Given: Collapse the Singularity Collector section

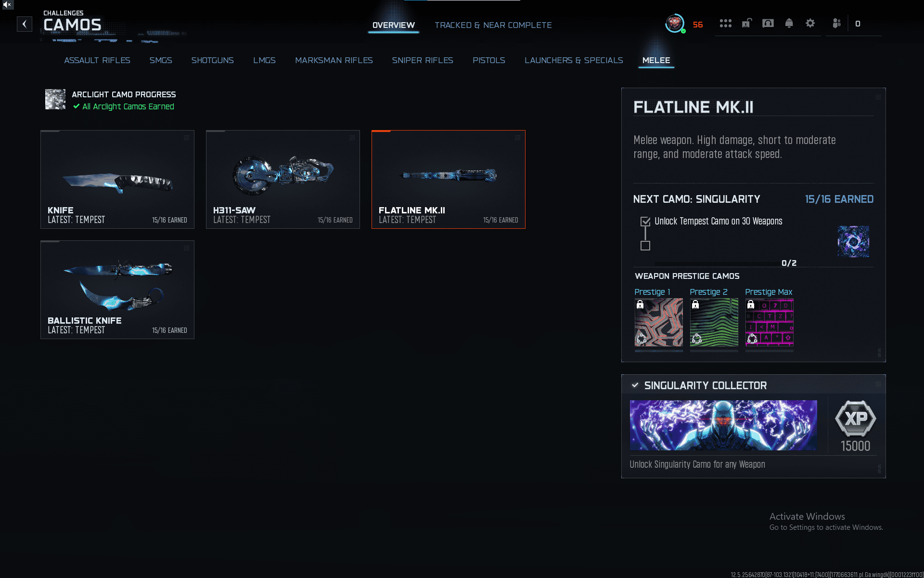Looking at the screenshot, I should click(x=635, y=385).
